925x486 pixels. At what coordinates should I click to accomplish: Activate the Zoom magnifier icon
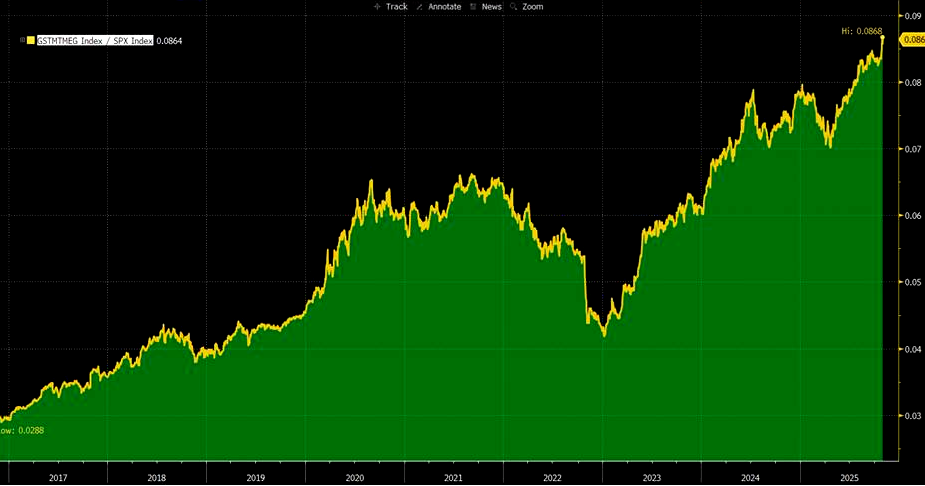[x=514, y=6]
